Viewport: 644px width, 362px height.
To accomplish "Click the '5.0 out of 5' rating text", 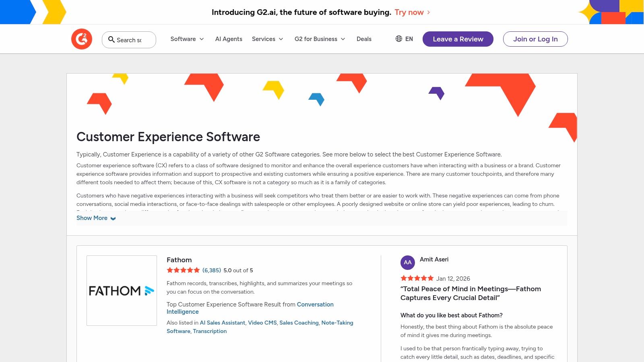I will 238,270.
